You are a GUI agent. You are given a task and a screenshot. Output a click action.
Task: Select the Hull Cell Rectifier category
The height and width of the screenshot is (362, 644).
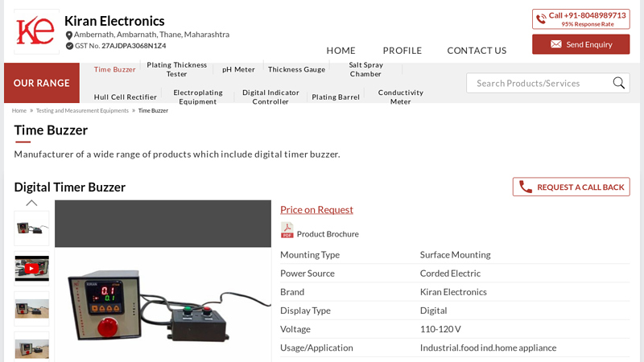[126, 97]
